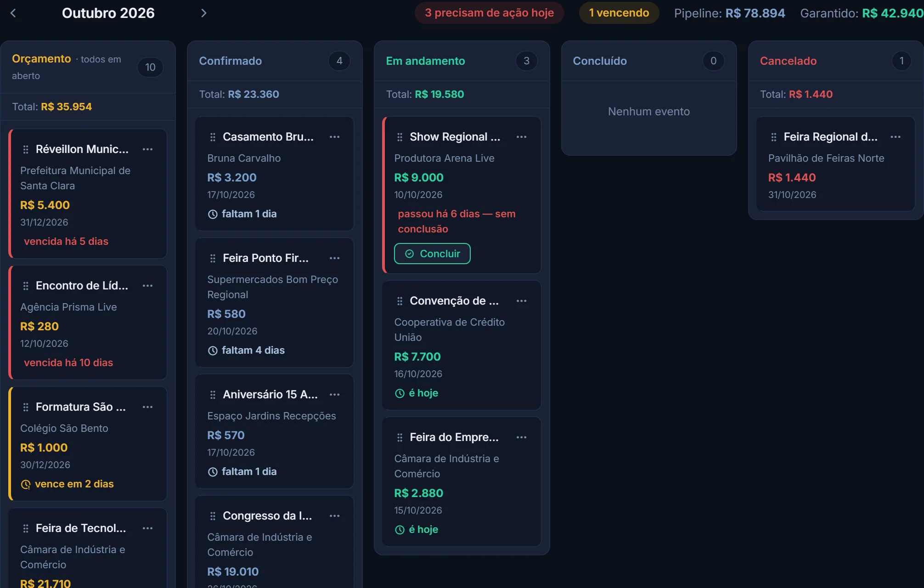Grab drag handle of Casamento Bru... card
Viewport: 924px width, 588px height.
tap(213, 137)
